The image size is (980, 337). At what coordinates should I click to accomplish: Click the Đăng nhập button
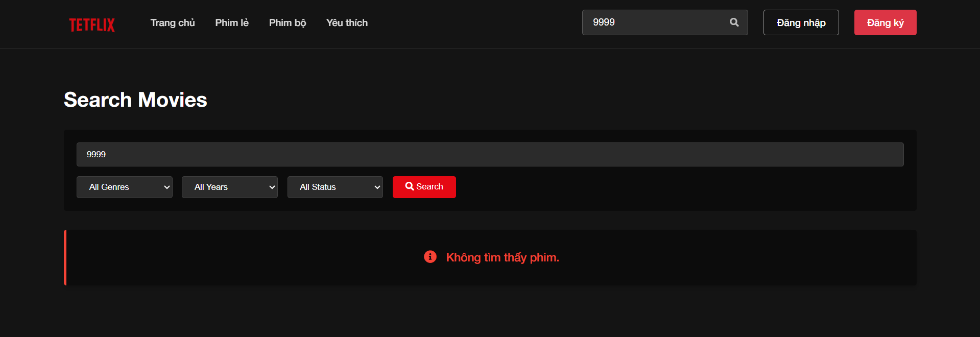801,22
